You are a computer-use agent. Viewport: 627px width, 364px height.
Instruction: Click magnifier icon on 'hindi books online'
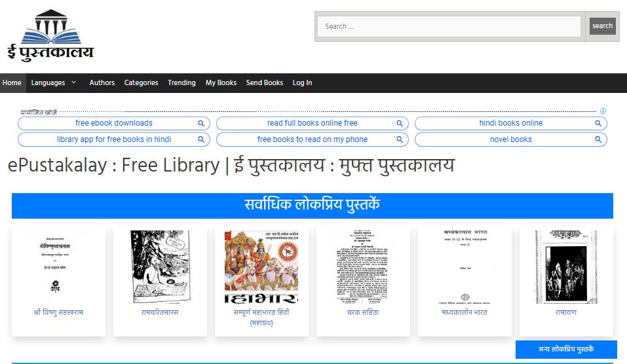[x=598, y=123]
